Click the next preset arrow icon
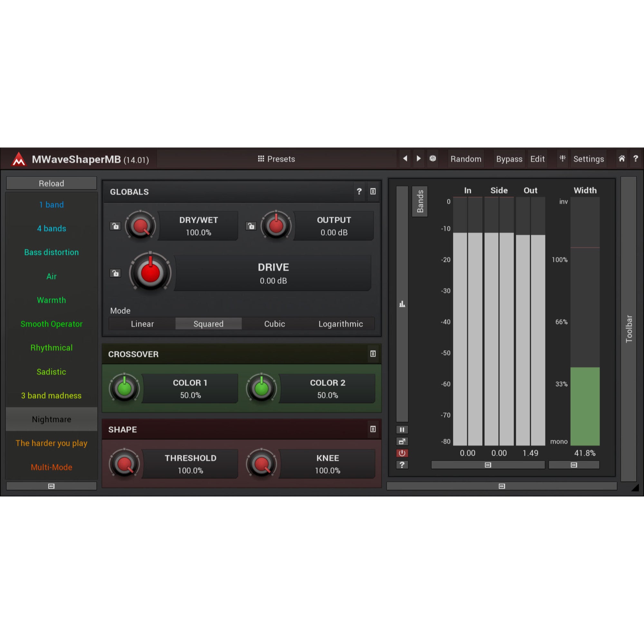The height and width of the screenshot is (644, 644). [419, 159]
